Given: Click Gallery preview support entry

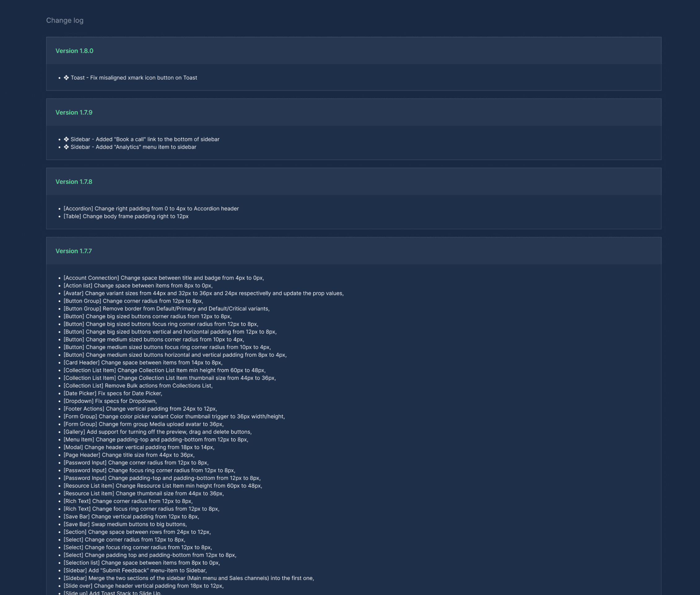Looking at the screenshot, I should (x=157, y=432).
